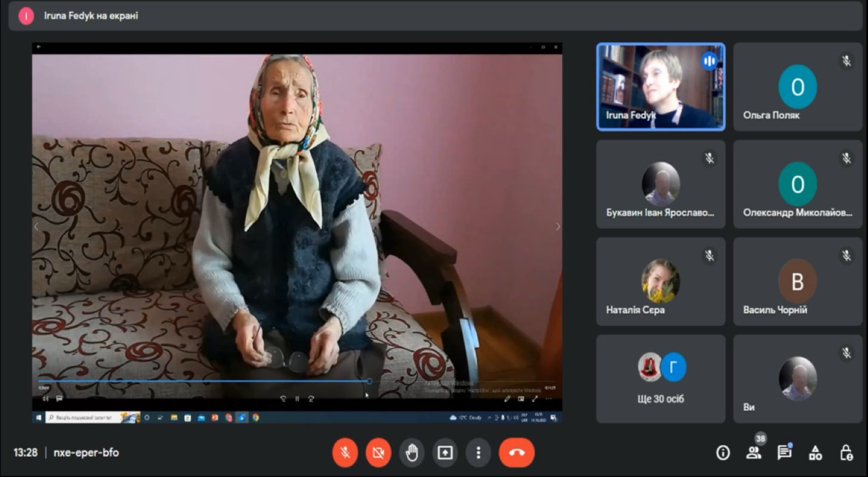Go to the next item in the shared player
The height and width of the screenshot is (477, 868).
pos(558,227)
